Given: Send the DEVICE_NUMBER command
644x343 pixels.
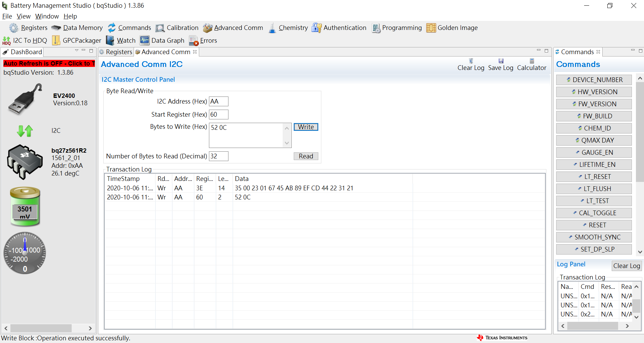Looking at the screenshot, I should (594, 80).
